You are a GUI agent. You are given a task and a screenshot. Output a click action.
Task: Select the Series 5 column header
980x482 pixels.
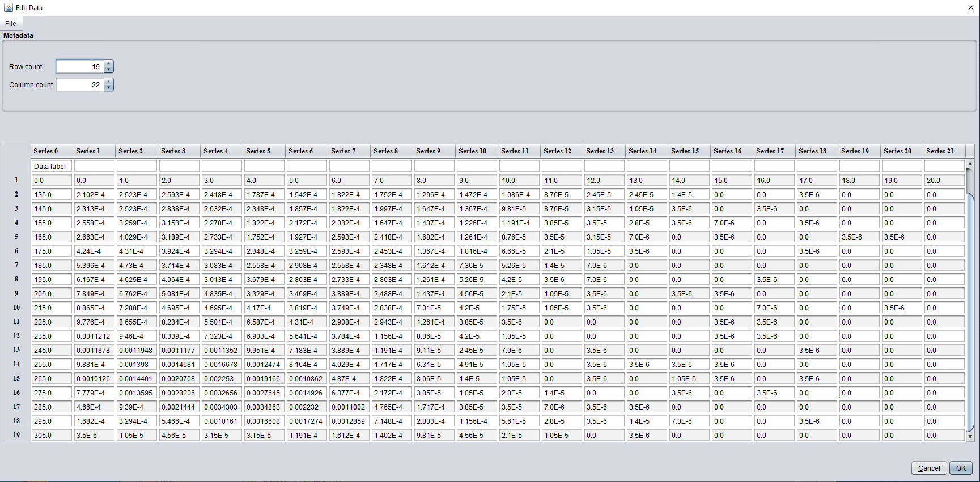(x=264, y=151)
